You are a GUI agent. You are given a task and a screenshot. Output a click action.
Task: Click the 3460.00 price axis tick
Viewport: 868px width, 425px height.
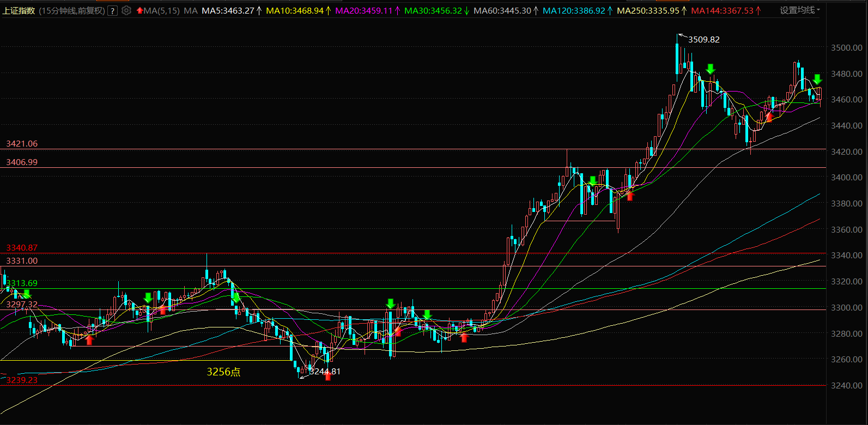click(x=847, y=100)
